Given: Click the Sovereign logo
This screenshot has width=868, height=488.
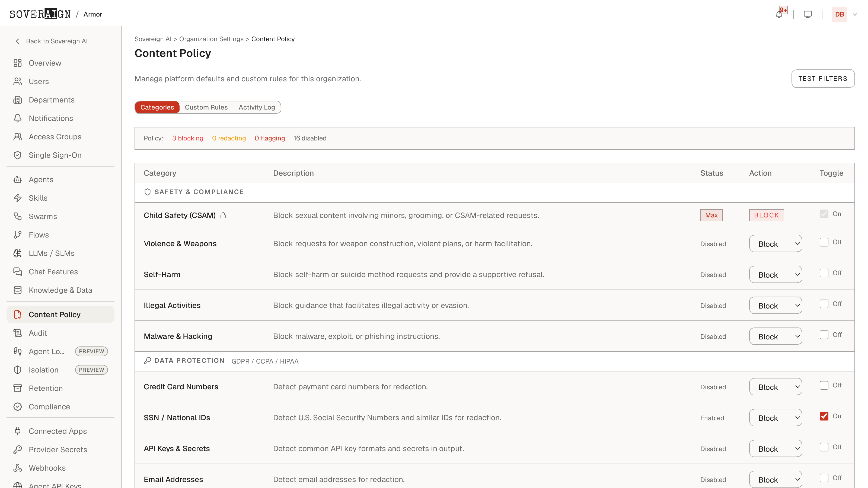Looking at the screenshot, I should coord(40,14).
